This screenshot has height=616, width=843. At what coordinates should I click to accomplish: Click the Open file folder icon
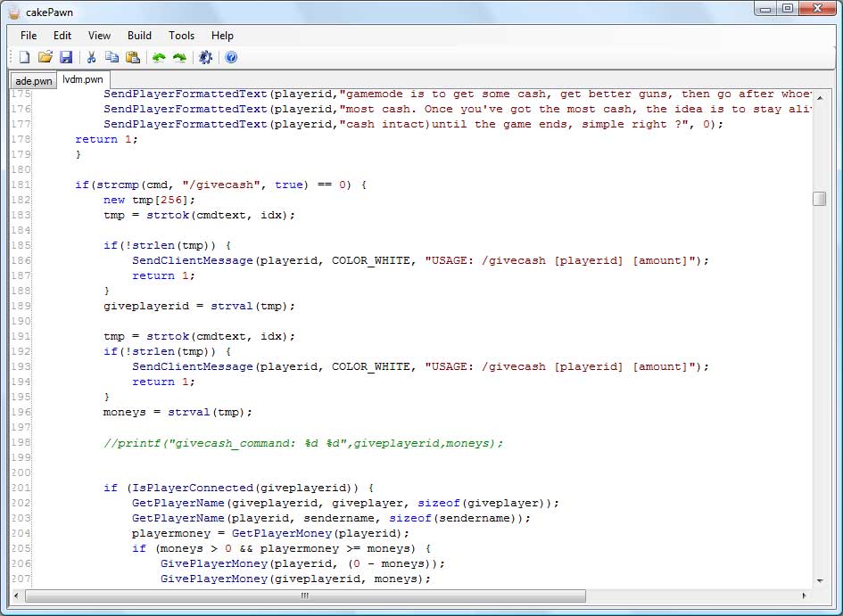point(45,58)
